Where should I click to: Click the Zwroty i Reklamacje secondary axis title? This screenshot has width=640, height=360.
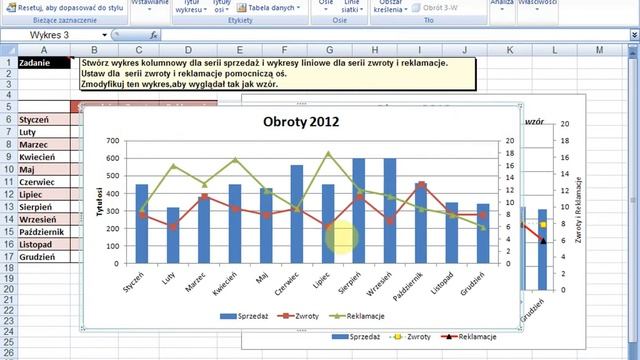click(578, 210)
